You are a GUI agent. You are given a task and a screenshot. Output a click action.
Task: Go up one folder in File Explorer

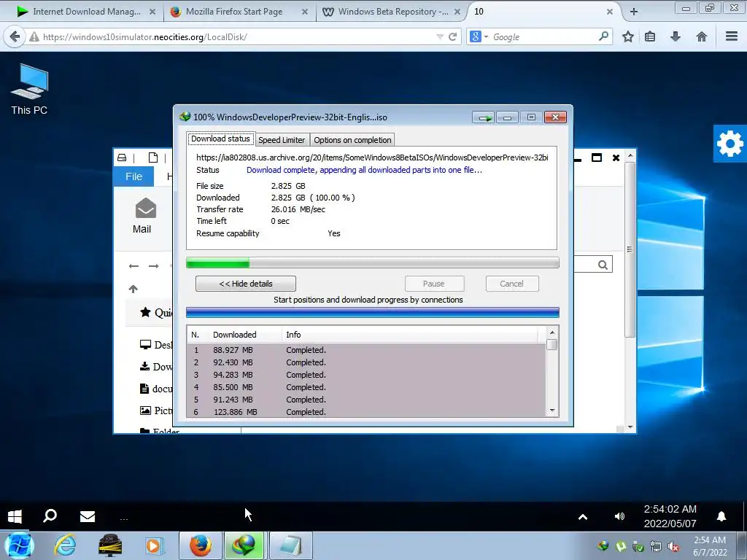133,289
